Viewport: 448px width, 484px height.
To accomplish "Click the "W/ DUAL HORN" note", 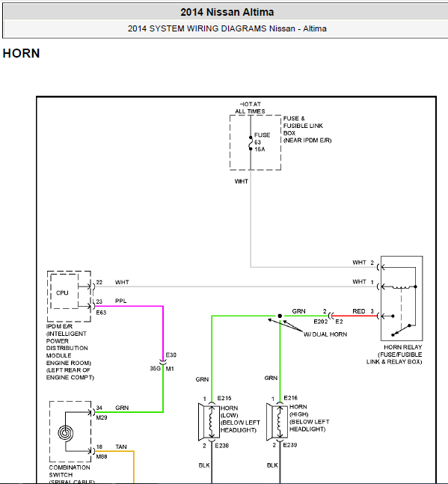I will pos(325,334).
